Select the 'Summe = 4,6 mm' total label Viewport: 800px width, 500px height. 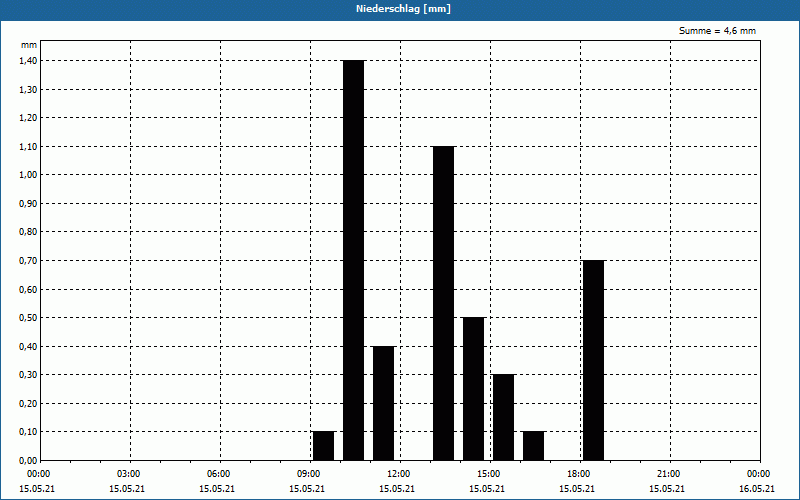[717, 31]
